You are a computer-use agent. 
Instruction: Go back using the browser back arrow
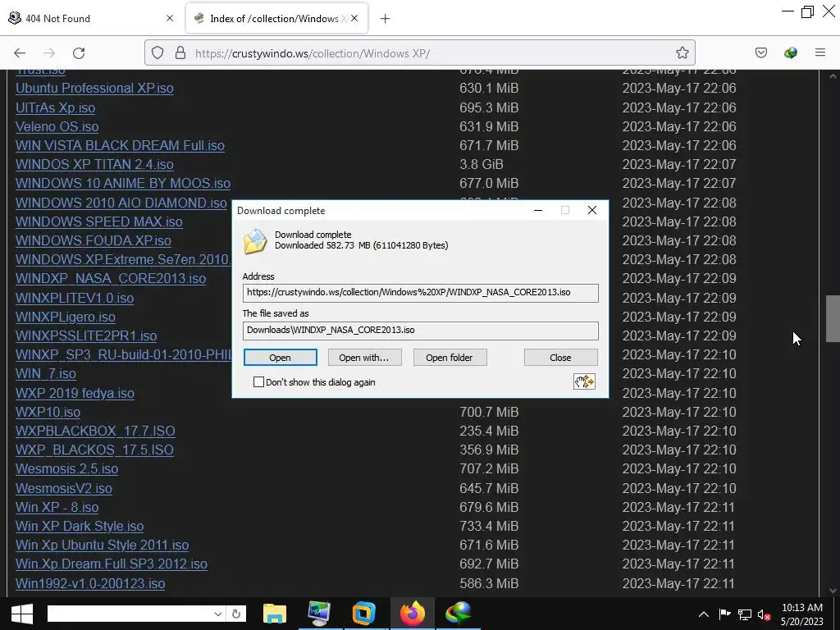coord(20,53)
